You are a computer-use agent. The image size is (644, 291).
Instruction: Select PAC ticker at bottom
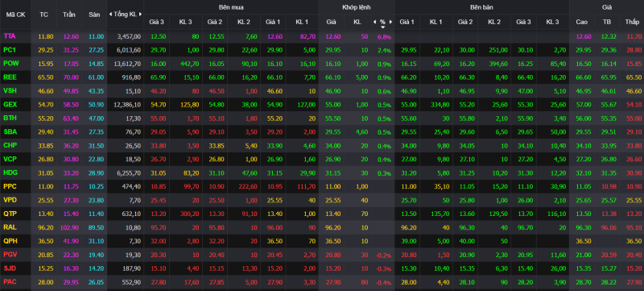[x=10, y=281]
